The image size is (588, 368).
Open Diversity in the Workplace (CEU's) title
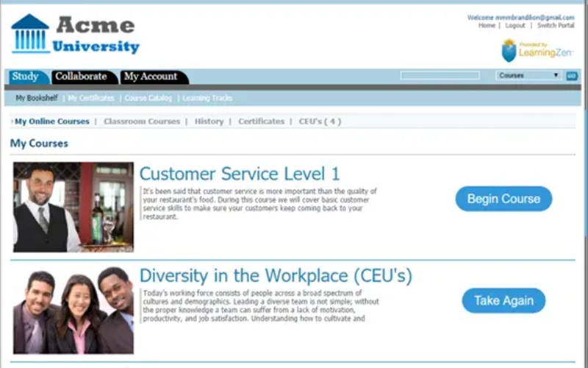click(x=276, y=275)
